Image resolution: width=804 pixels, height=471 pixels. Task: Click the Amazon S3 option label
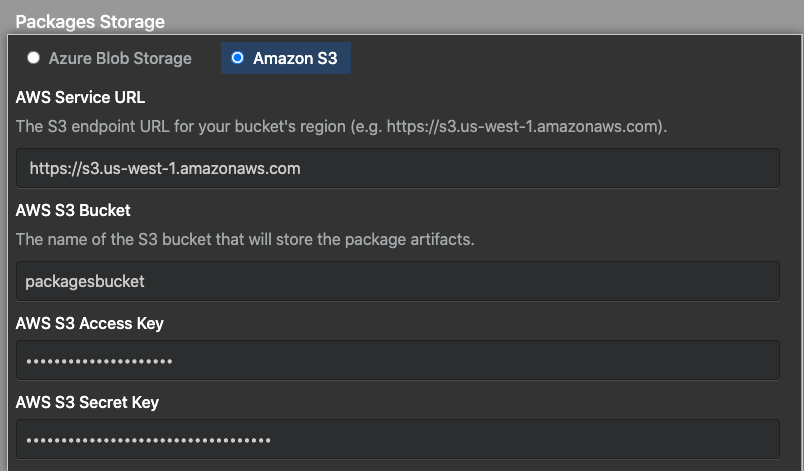[295, 58]
